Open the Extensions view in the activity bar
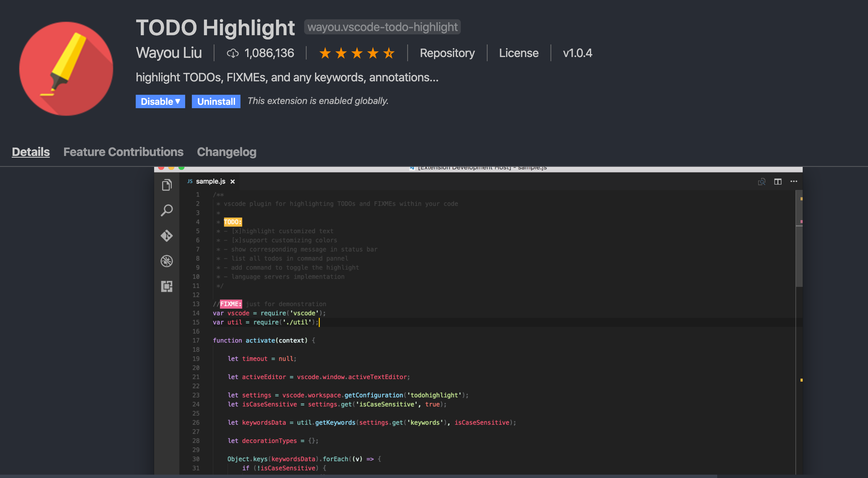The width and height of the screenshot is (868, 478). 167,286
